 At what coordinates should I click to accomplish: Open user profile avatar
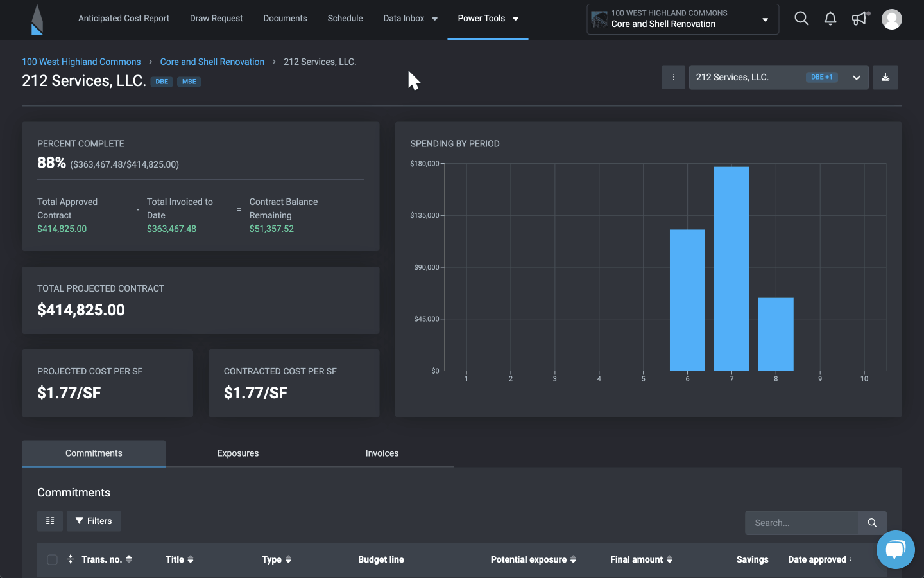[892, 19]
